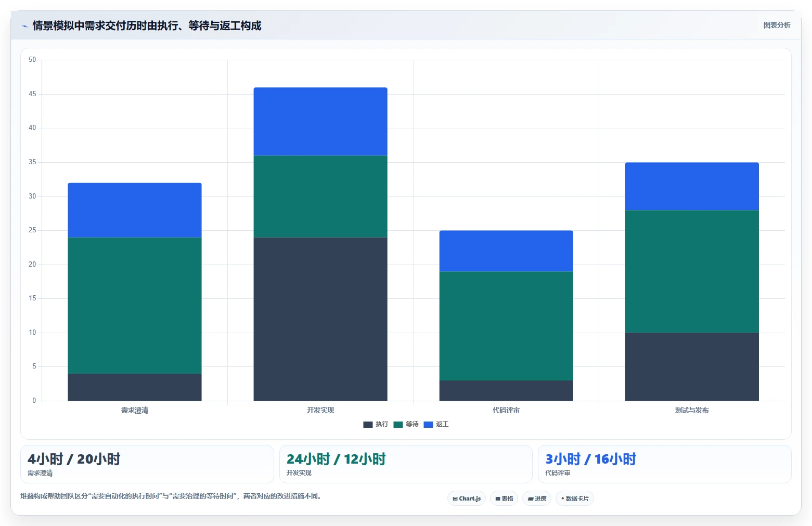Click the 24小时 / 12小时 value text
This screenshot has height=526, width=812.
[336, 459]
